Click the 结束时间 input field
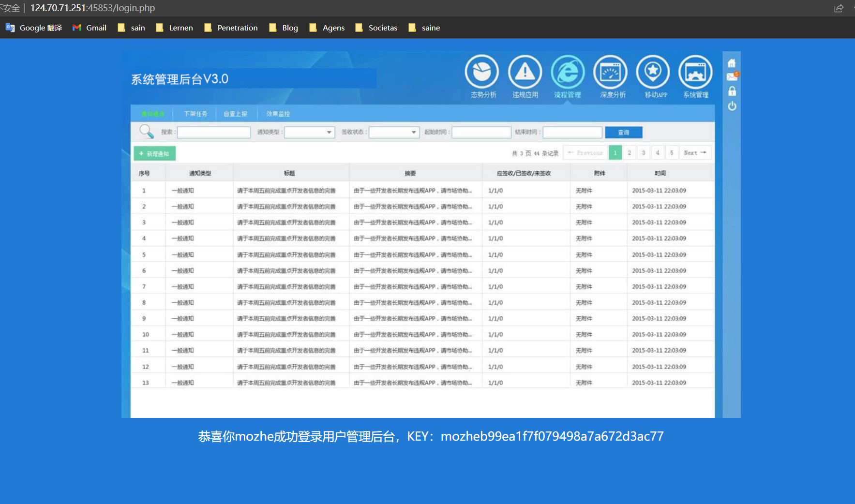855x504 pixels. pyautogui.click(x=572, y=132)
